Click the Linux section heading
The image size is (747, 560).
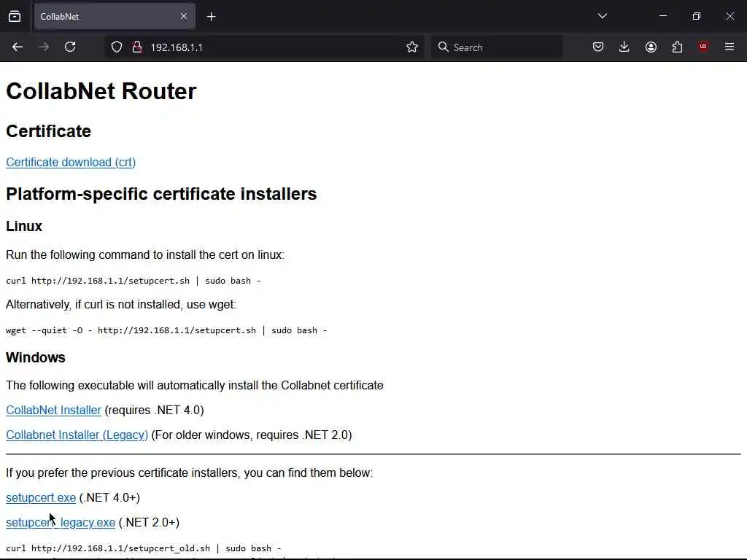[24, 226]
